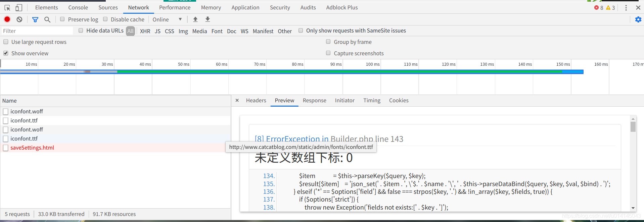Export HAR file with download arrow

208,19
